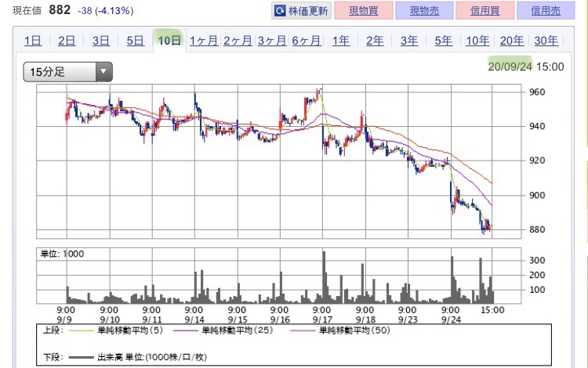This screenshot has width=588, height=368.
Task: Click the dropdown arrow beside 15分足
Action: pos(103,71)
